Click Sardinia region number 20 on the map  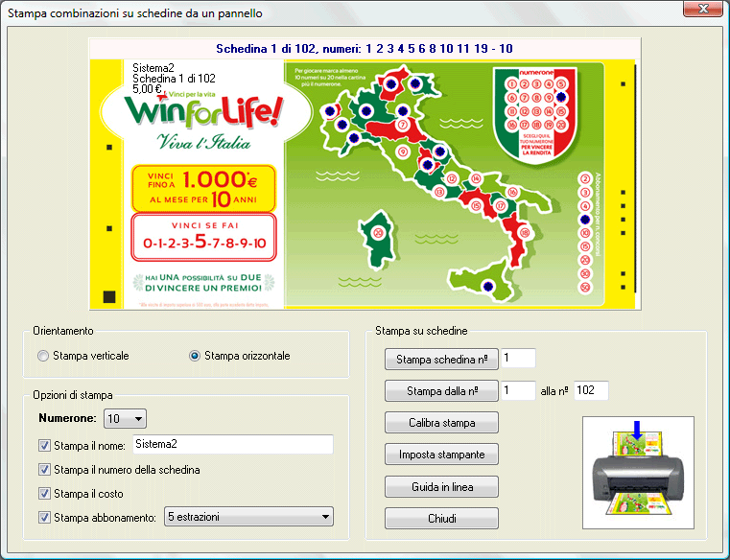(x=377, y=233)
